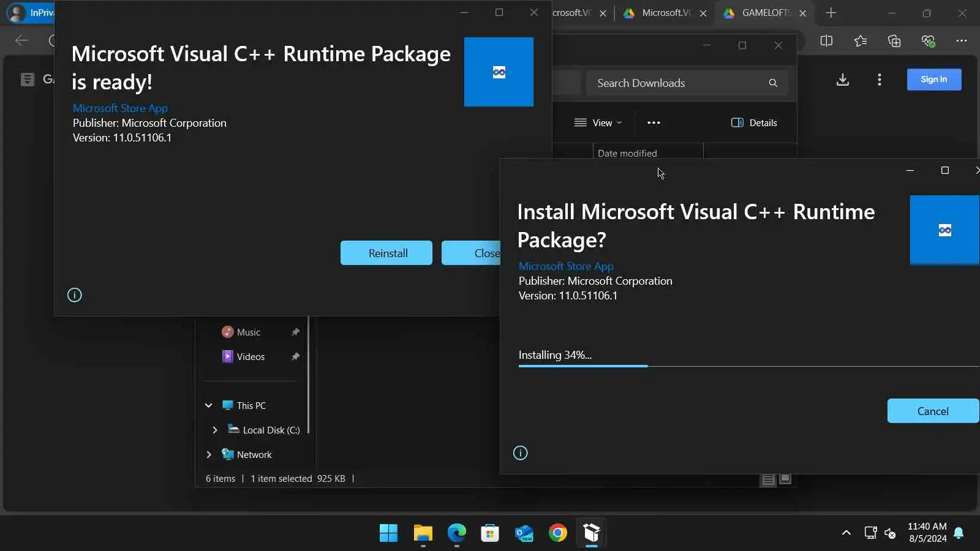Select Music in the navigation pane

point(249,332)
